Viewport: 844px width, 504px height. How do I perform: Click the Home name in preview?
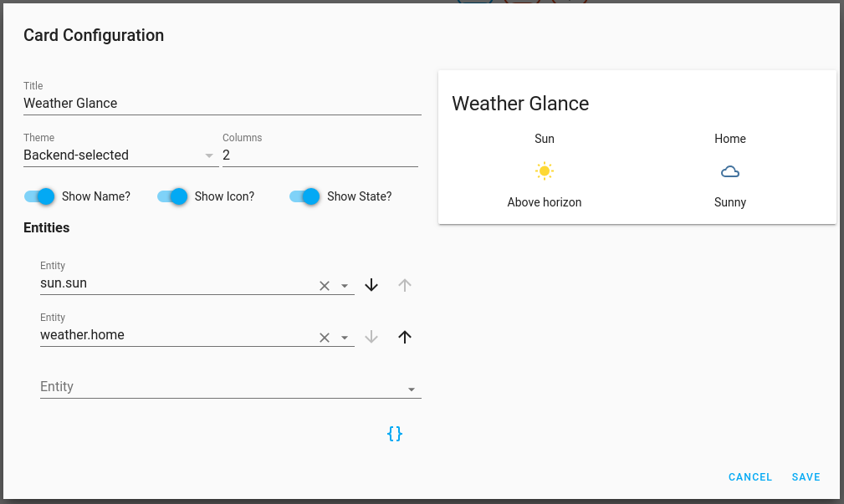pos(730,139)
